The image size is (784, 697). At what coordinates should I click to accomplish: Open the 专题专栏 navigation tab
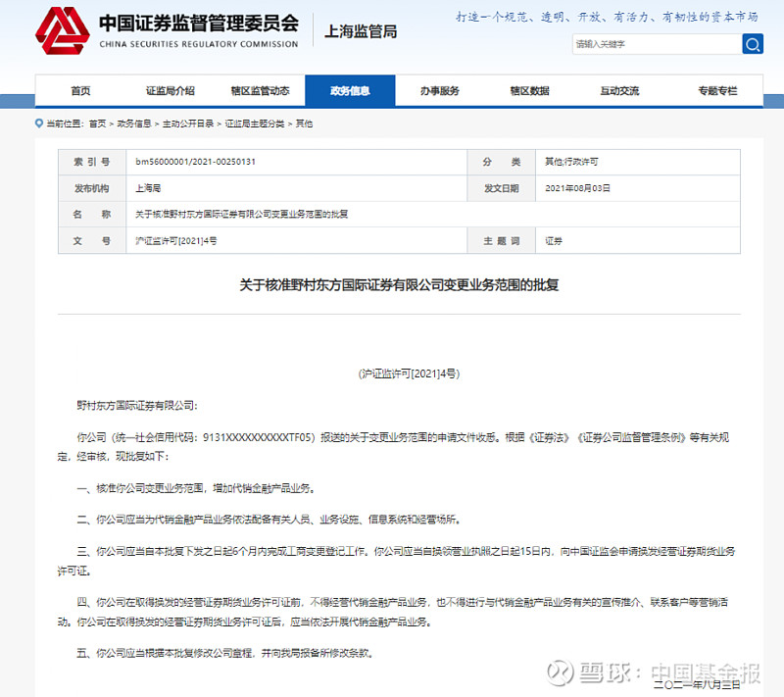tap(717, 90)
